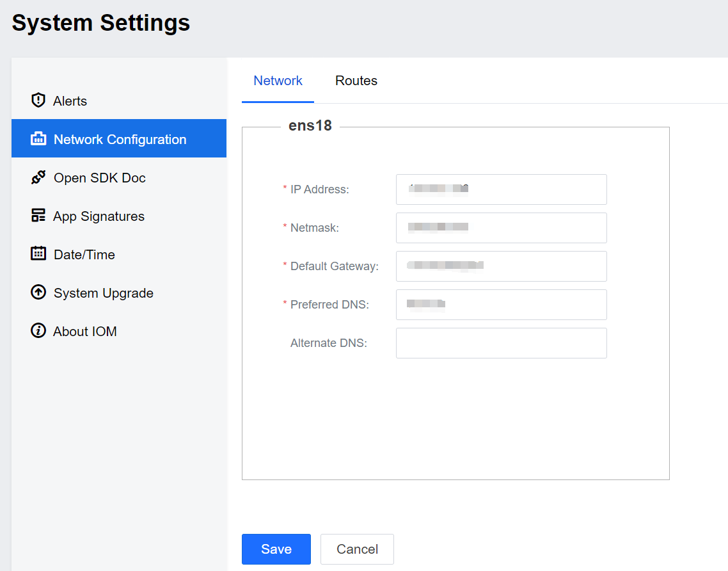The height and width of the screenshot is (571, 728).
Task: Open the Date/Time text entry
Action: coord(84,255)
